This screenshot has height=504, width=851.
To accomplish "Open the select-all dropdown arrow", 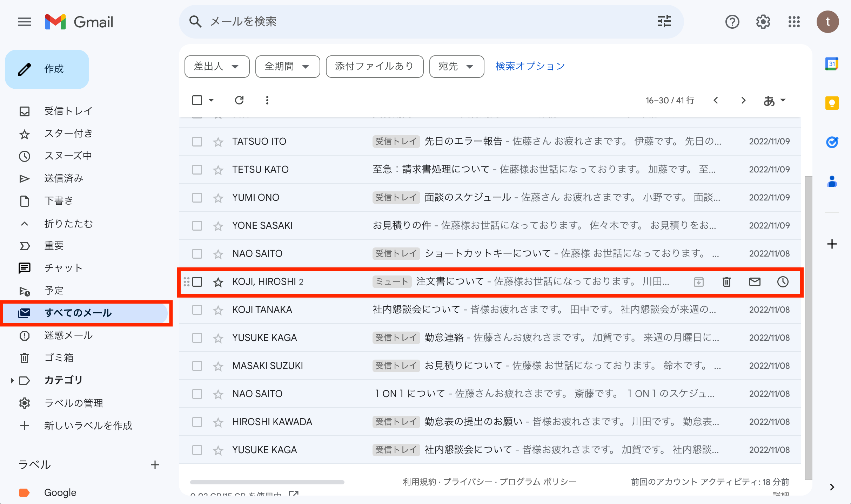I will 211,100.
